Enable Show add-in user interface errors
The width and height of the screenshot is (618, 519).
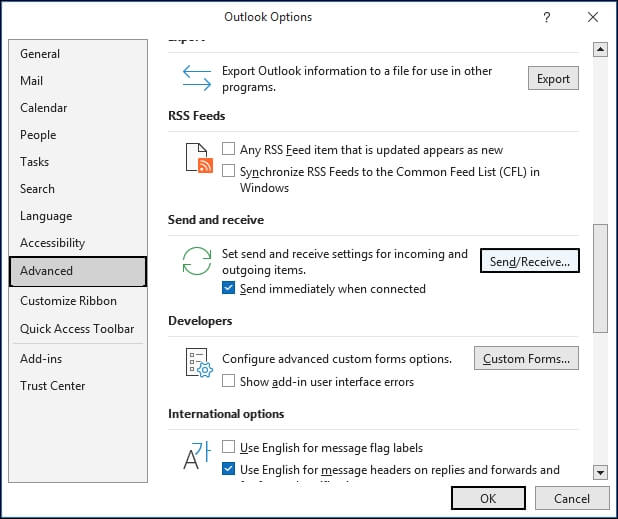click(229, 381)
